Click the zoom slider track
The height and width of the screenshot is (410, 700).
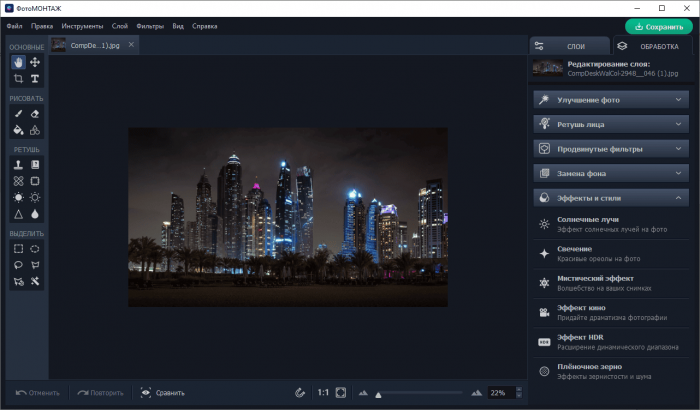420,394
